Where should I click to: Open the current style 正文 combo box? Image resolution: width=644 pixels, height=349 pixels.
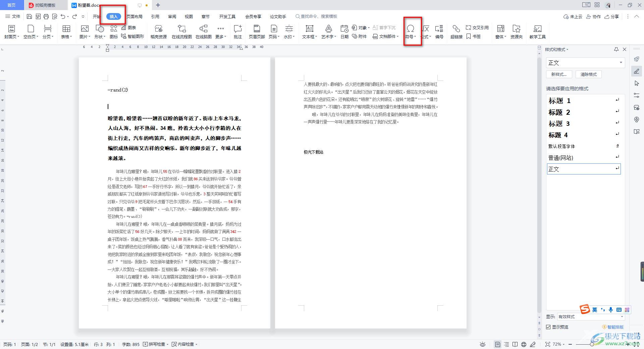586,63
